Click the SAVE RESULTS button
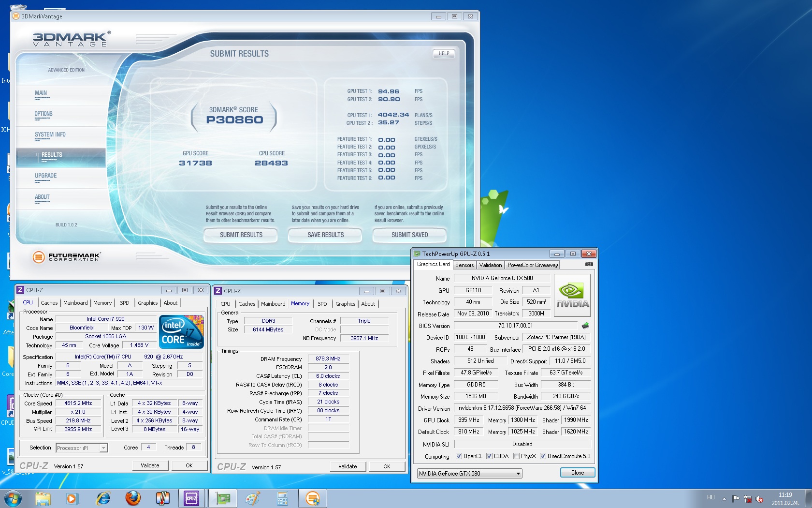Viewport: 812px width, 508px height. pyautogui.click(x=325, y=235)
